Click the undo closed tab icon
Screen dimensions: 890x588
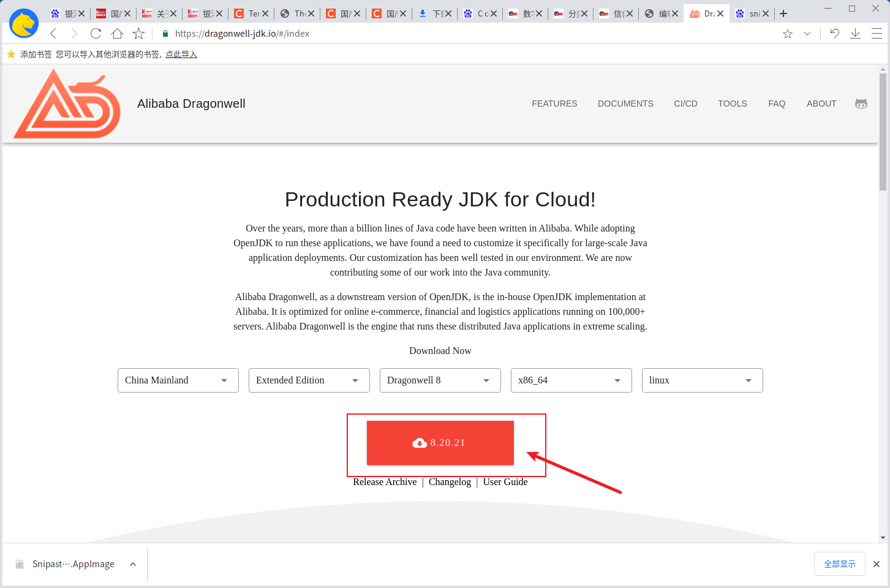[834, 34]
